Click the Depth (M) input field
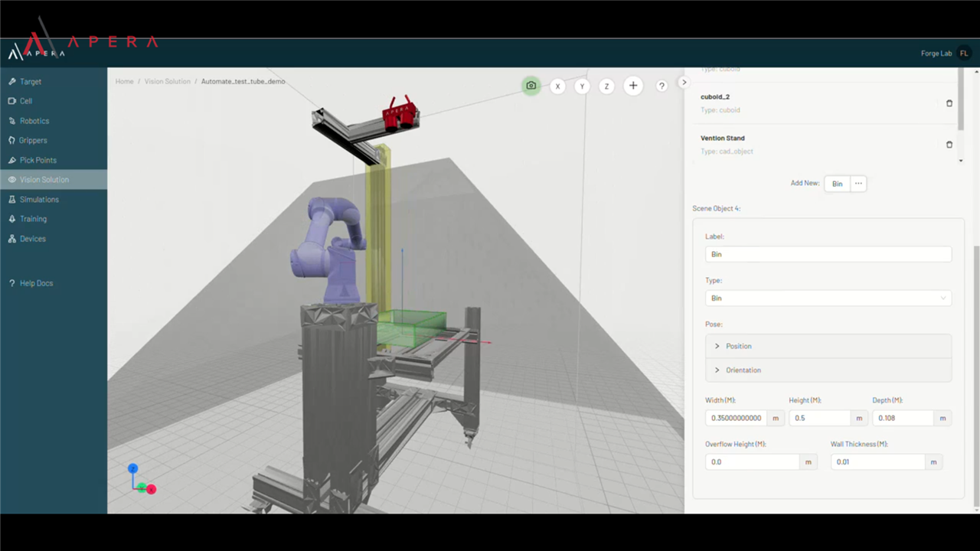980x551 pixels. (x=903, y=418)
